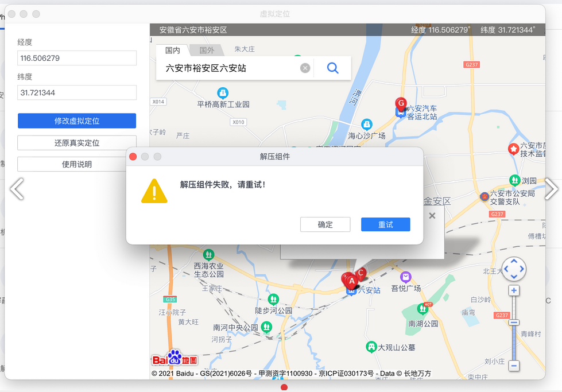The height and width of the screenshot is (392, 562).
Task: Go to the next screenshot arrow
Action: [x=551, y=189]
